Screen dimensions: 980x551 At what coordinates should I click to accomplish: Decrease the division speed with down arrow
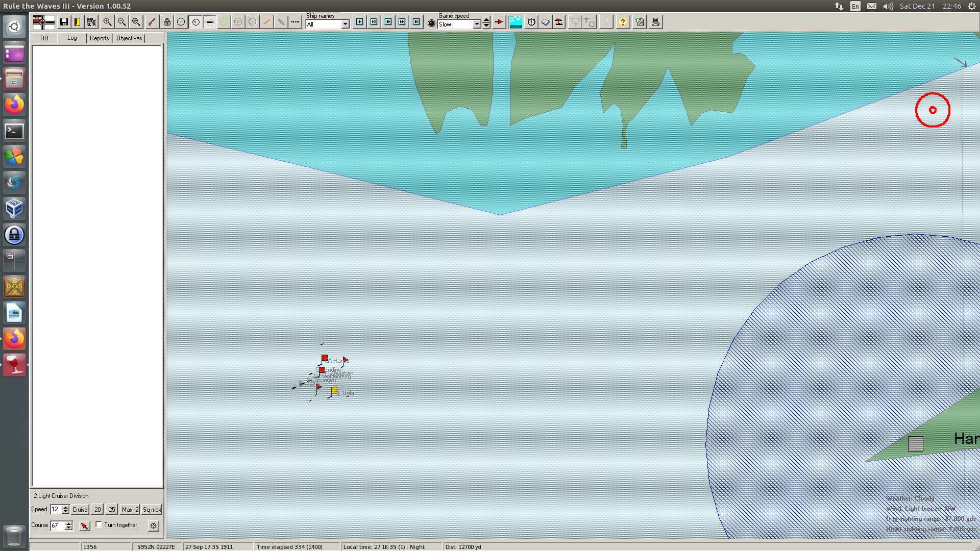(65, 512)
